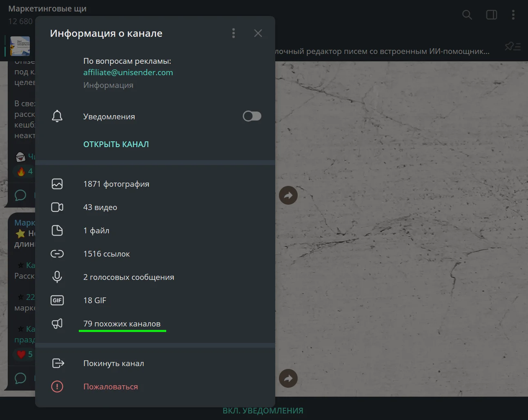Click the affiliate@unisender.com email link
The width and height of the screenshot is (528, 420).
tap(128, 72)
